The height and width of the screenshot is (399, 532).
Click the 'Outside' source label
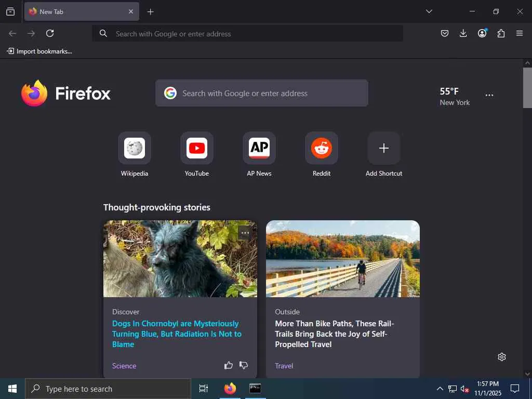pos(287,312)
